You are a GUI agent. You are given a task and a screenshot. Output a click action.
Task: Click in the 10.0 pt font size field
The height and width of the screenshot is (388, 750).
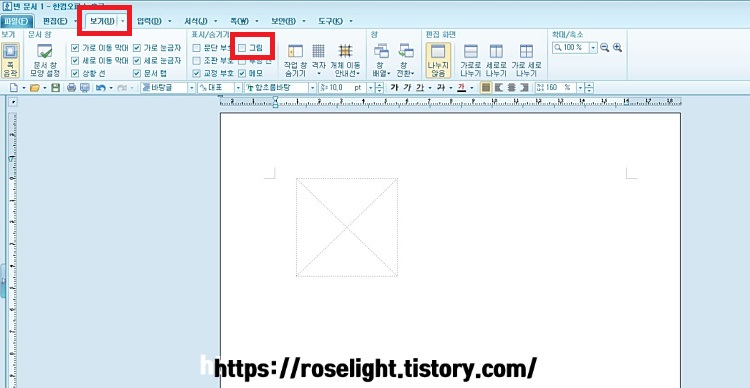tap(342, 88)
